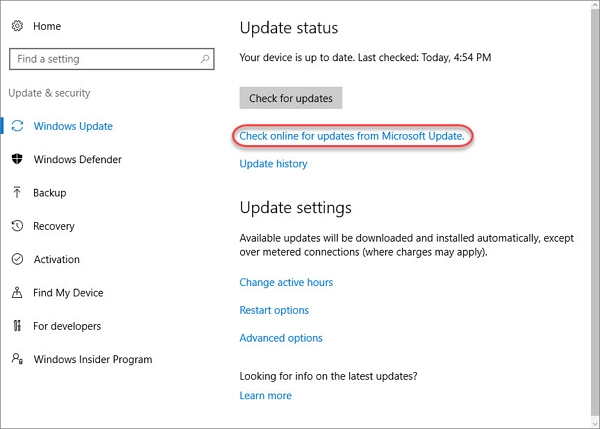
Task: Click the Find My Device icon
Action: click(x=17, y=293)
